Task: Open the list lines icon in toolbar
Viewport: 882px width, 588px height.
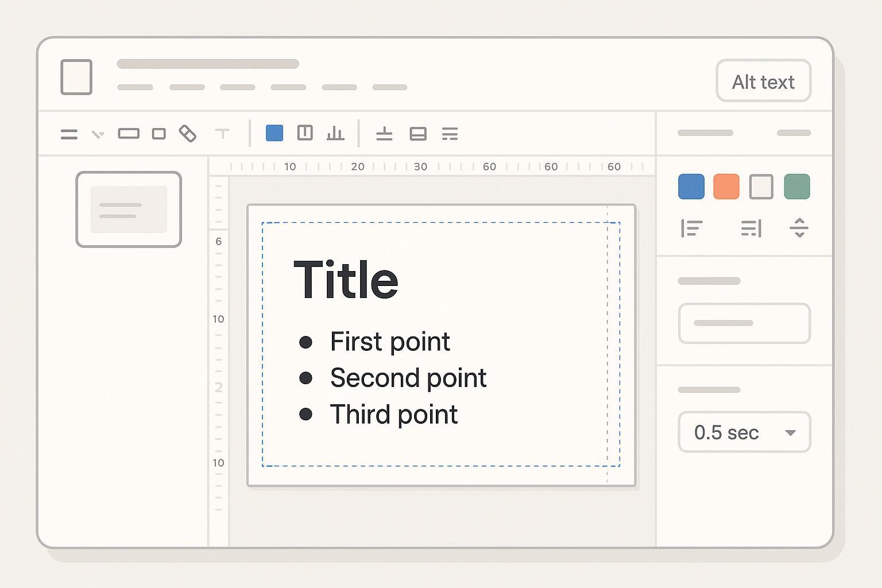Action: [x=450, y=134]
